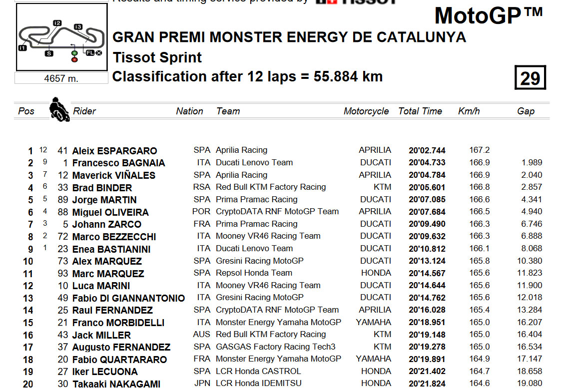Click the 4657 m. track length box
This screenshot has width=565, height=392.
click(61, 78)
